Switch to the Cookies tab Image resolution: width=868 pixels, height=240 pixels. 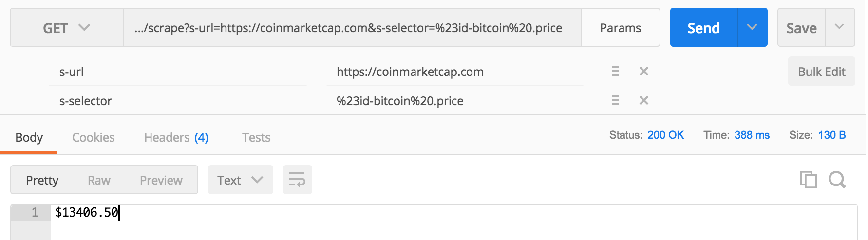pos(93,138)
